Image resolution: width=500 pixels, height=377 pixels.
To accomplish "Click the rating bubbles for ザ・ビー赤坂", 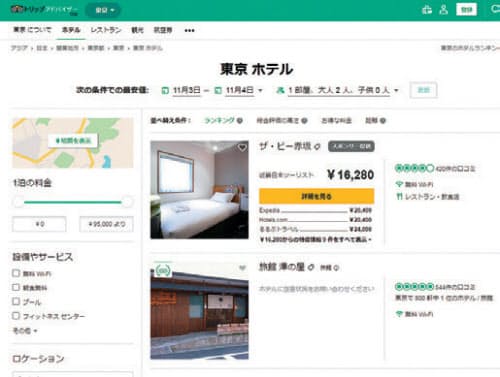I will point(414,168).
